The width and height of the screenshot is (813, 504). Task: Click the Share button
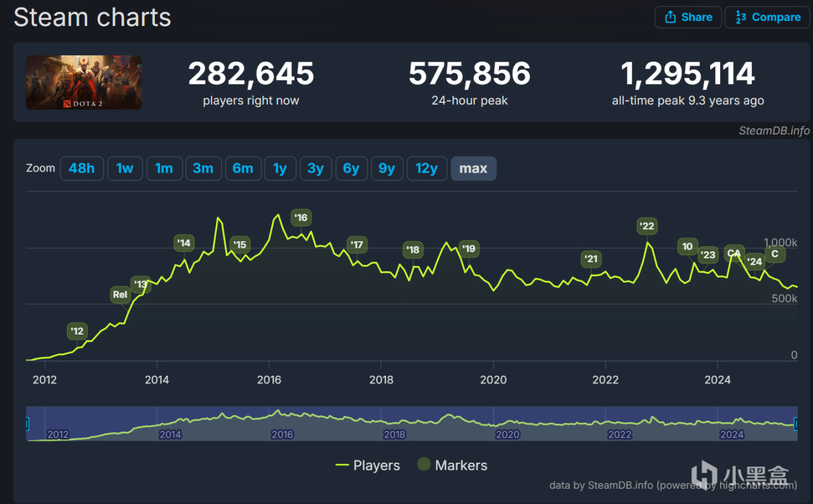(x=689, y=17)
